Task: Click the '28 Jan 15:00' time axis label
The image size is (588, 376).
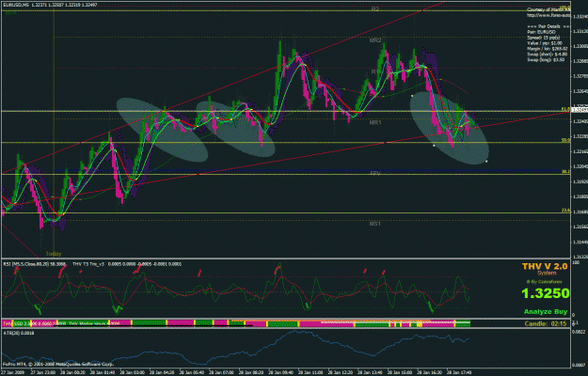Action: click(400, 372)
